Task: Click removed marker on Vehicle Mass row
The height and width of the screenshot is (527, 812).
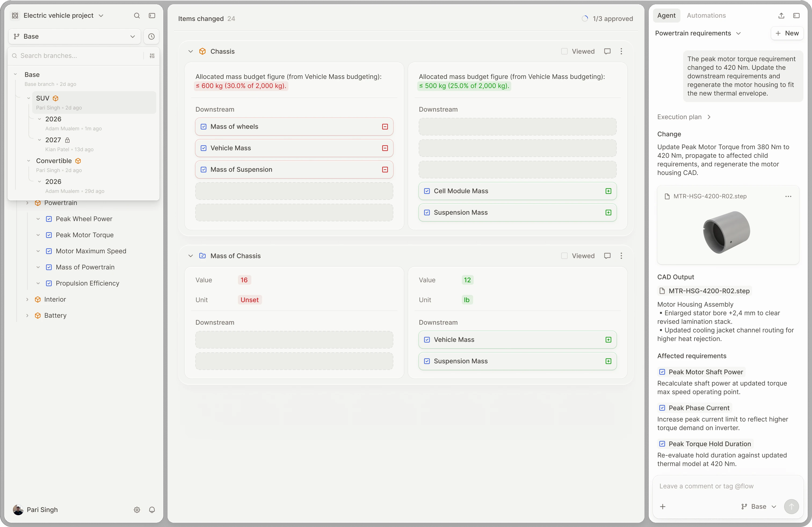Action: coord(385,148)
